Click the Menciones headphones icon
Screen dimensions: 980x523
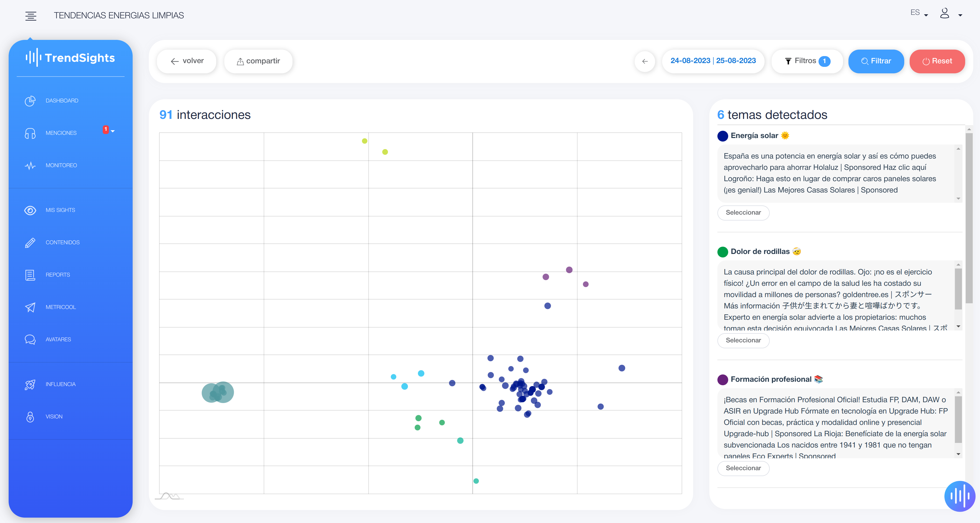pos(30,133)
